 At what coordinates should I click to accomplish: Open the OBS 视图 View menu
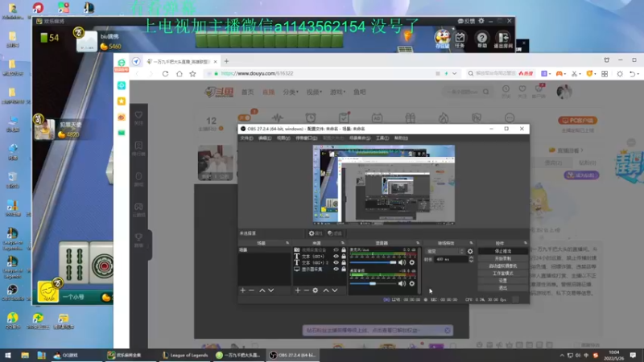pyautogui.click(x=283, y=138)
